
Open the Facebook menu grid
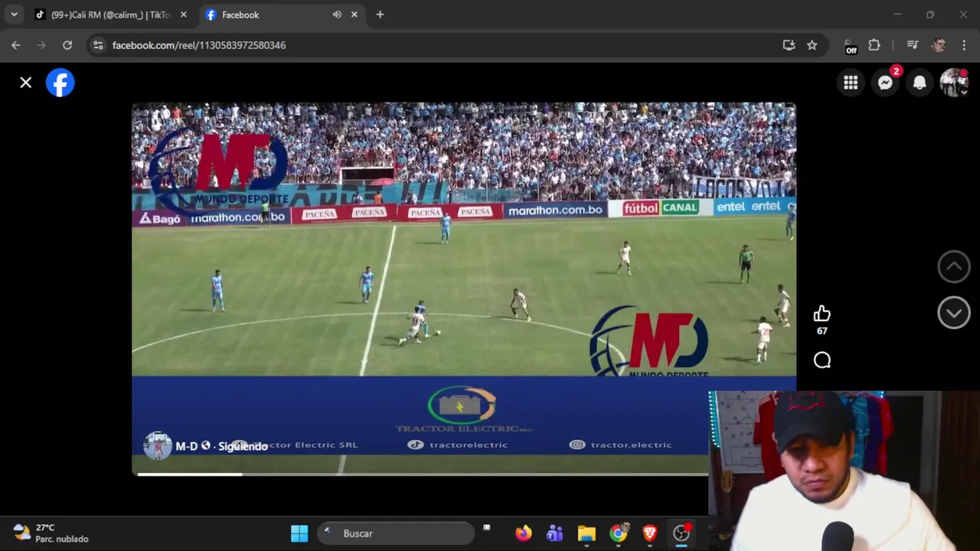pos(851,83)
